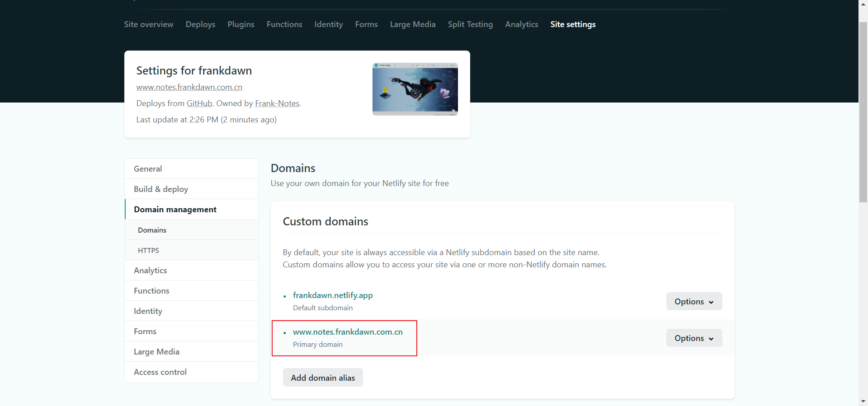Open the top Identity tab
868x406 pixels.
(329, 24)
